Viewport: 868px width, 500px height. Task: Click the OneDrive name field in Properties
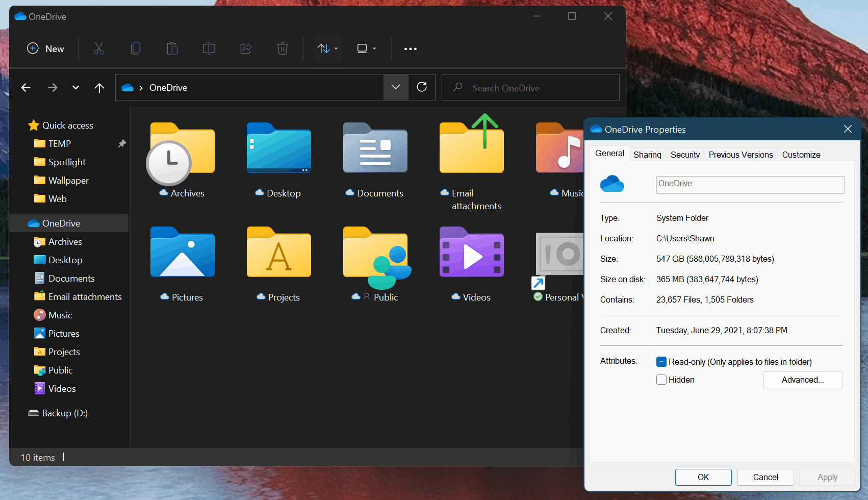tap(750, 184)
